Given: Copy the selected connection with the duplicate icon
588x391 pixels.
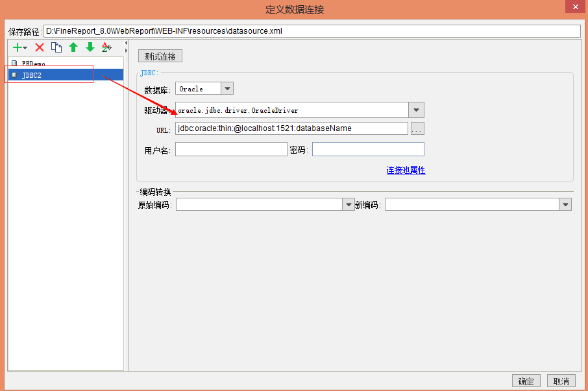Looking at the screenshot, I should 56,47.
